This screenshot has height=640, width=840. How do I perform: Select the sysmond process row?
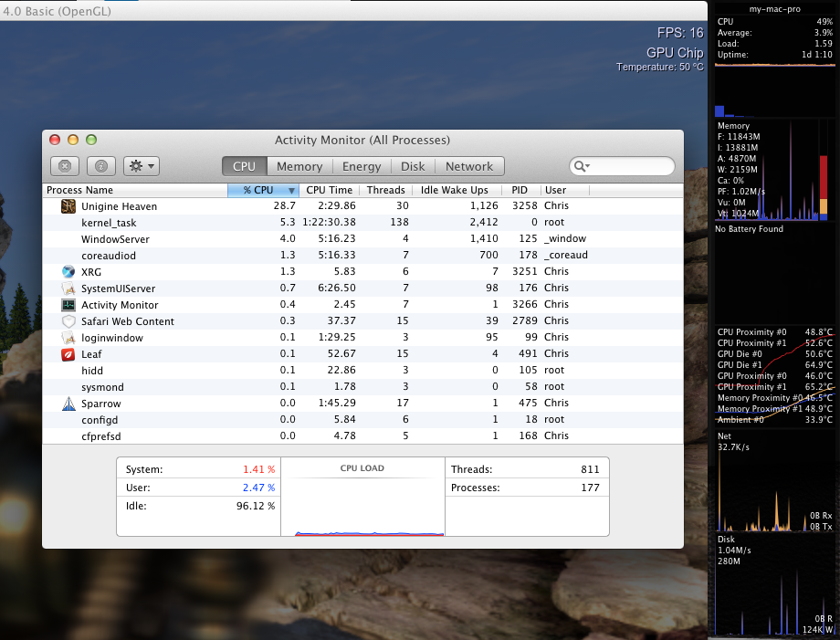tap(362, 387)
